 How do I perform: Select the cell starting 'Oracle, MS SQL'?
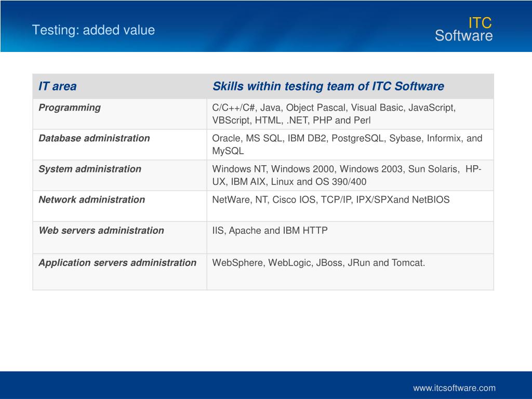(x=350, y=144)
